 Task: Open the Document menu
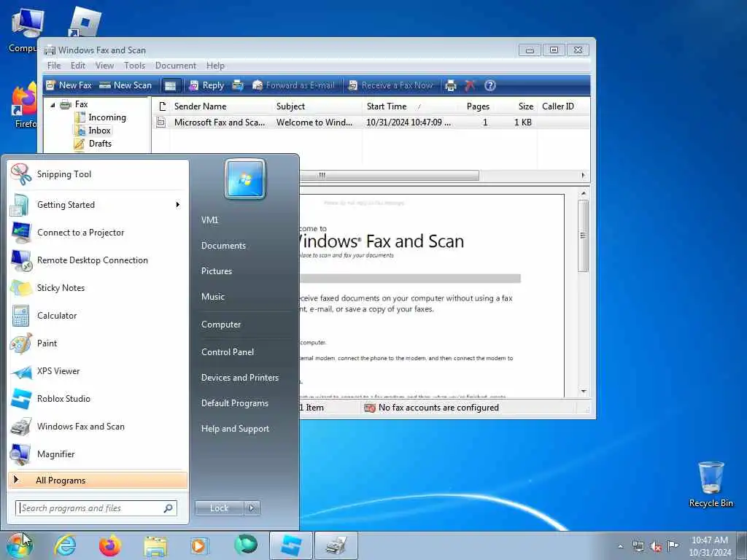coord(175,66)
